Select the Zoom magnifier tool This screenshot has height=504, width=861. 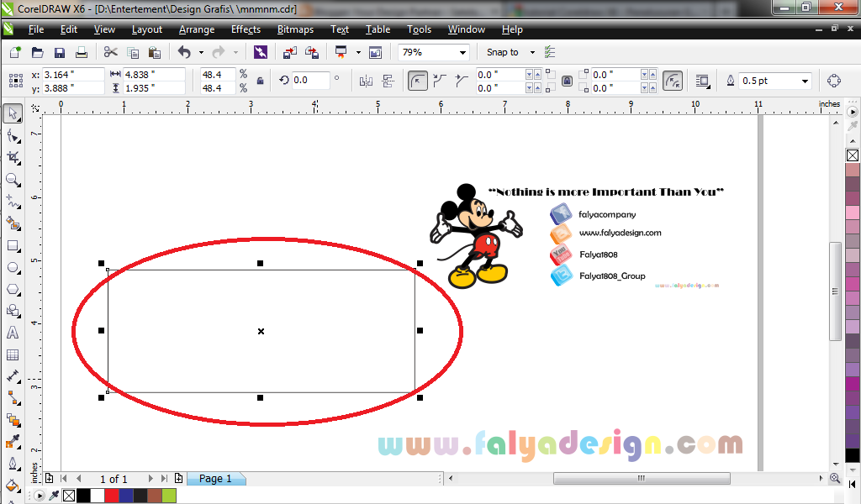tap(13, 180)
